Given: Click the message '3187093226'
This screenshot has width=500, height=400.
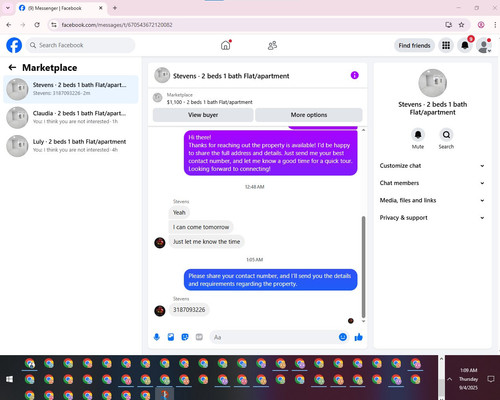Looking at the screenshot, I should pos(189,310).
